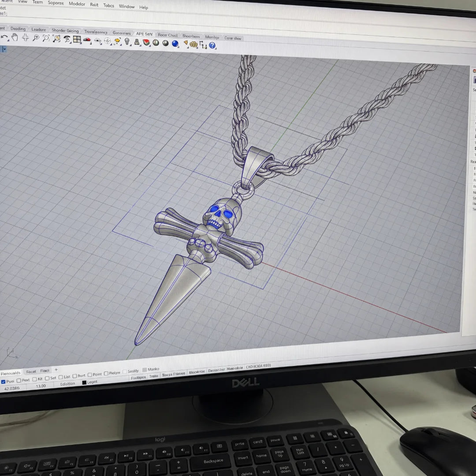476x476 pixels.
Task: Switch to the APE SttN tab
Action: point(144,34)
